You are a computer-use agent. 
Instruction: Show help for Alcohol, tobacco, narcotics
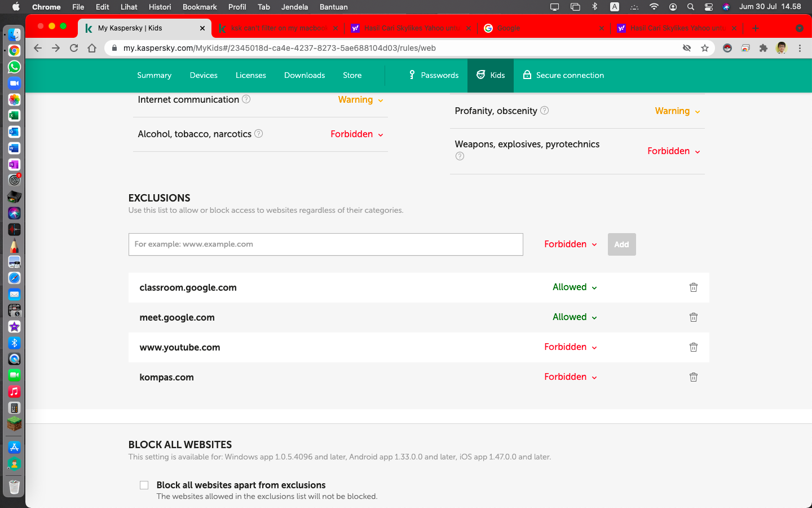(259, 134)
